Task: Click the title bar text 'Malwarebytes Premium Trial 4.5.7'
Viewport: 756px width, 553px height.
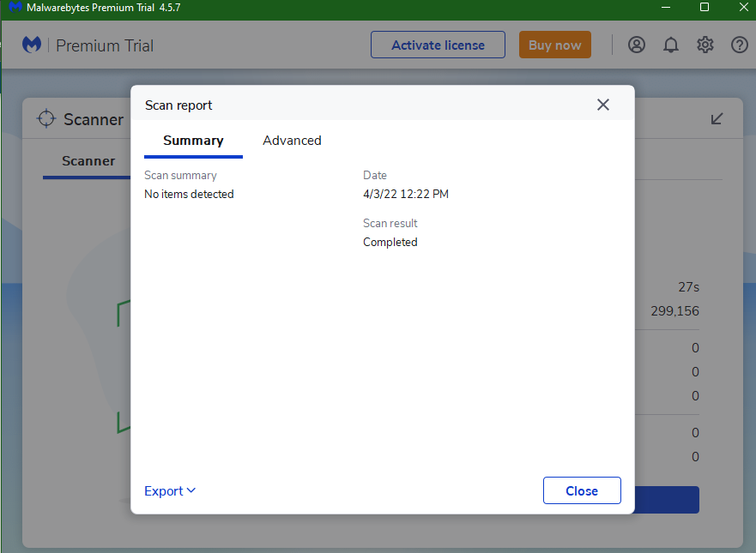Action: point(103,7)
